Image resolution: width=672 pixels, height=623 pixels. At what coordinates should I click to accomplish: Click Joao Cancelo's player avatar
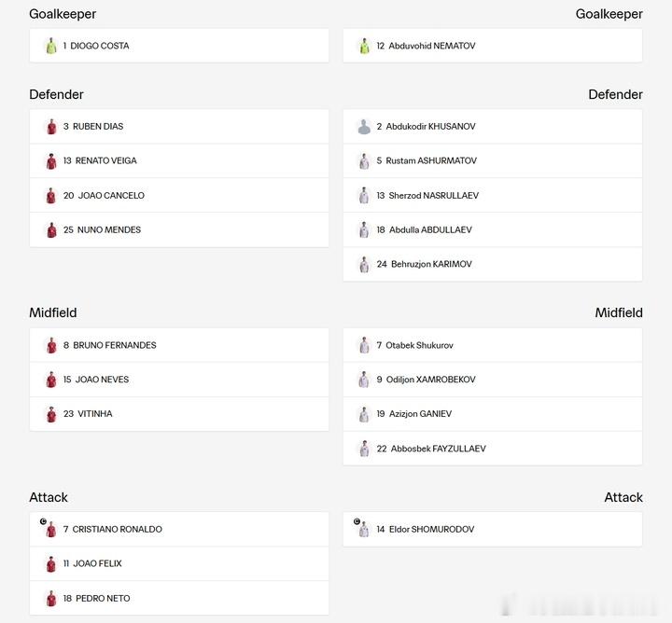click(x=51, y=196)
